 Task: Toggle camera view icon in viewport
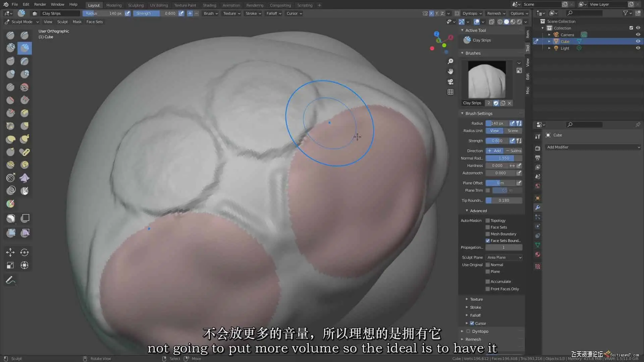450,81
